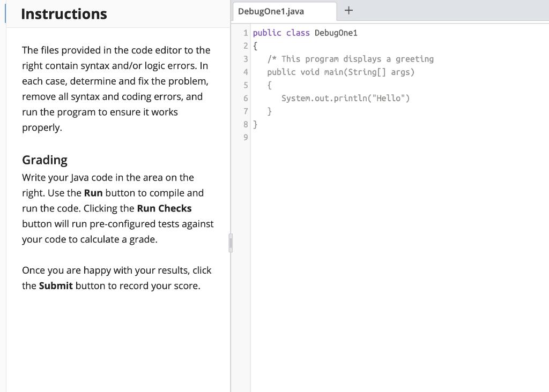Open a new editor tab with the plus icon
Viewport: 549px width, 392px height.
[x=348, y=10]
